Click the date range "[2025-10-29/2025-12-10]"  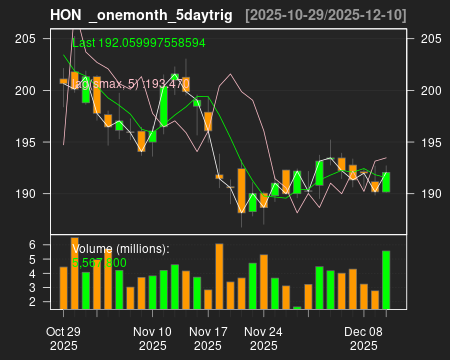pos(326,15)
